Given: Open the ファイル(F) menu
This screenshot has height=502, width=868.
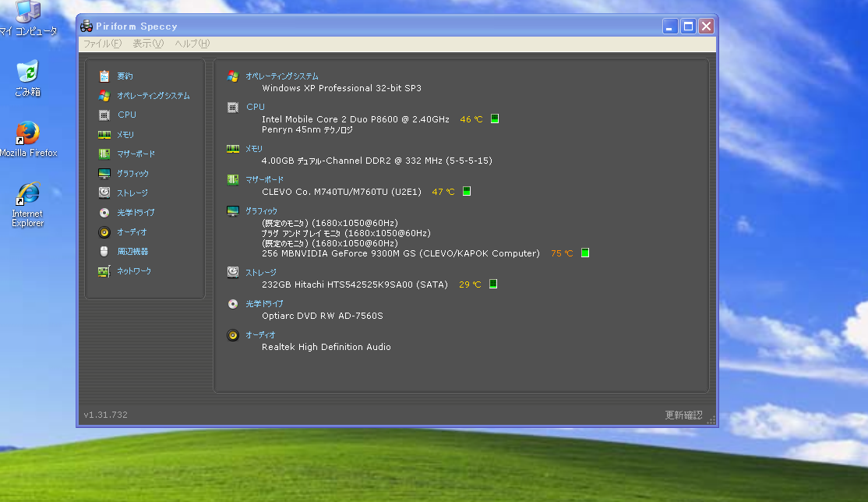Looking at the screenshot, I should coord(102,44).
